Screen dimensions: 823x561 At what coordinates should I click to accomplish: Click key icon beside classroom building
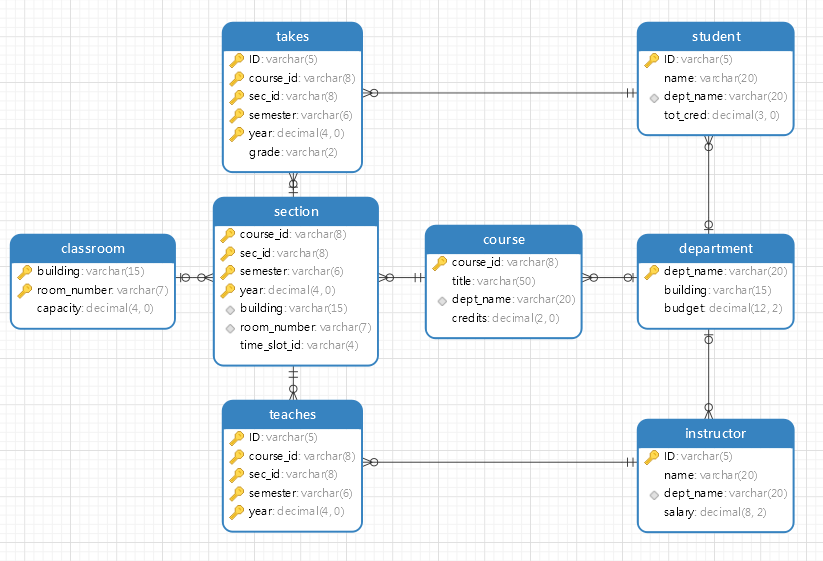tap(25, 272)
